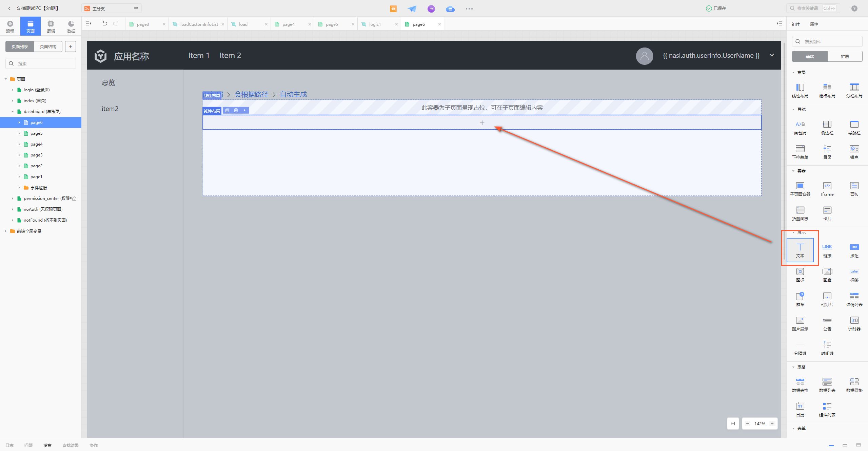
Task: Open the 主分支 branch selector
Action: click(x=112, y=8)
